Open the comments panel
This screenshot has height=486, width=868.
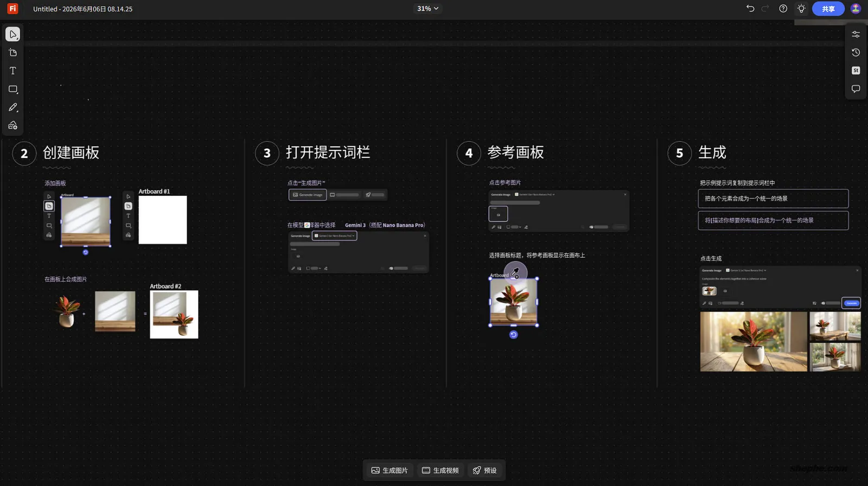click(x=856, y=89)
